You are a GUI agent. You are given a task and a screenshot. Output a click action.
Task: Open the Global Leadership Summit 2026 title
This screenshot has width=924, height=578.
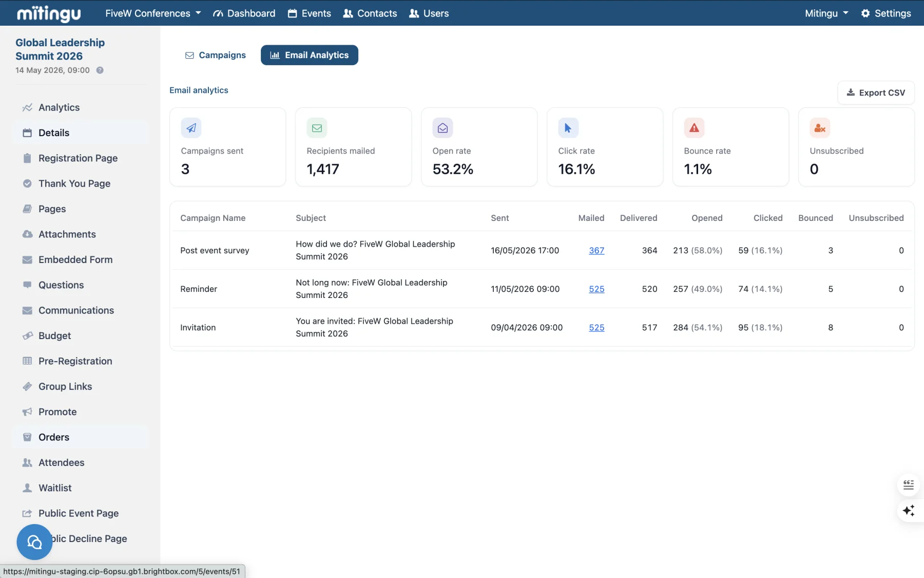60,49
